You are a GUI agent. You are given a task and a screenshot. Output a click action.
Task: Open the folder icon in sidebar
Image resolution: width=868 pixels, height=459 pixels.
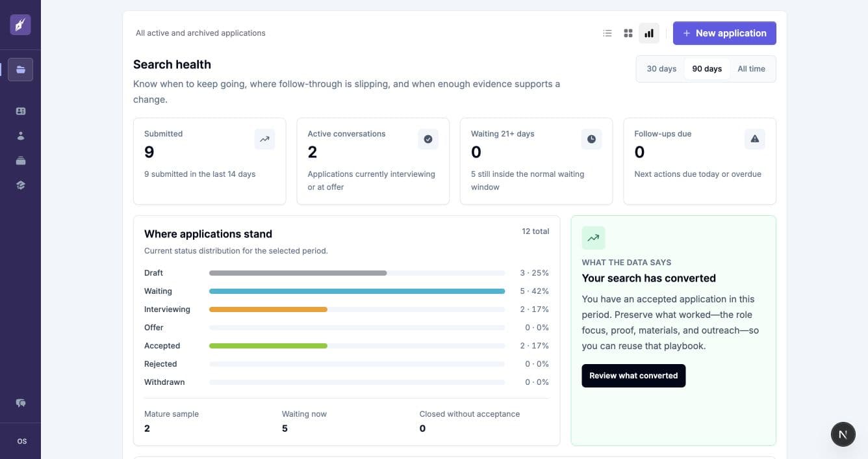(x=21, y=70)
